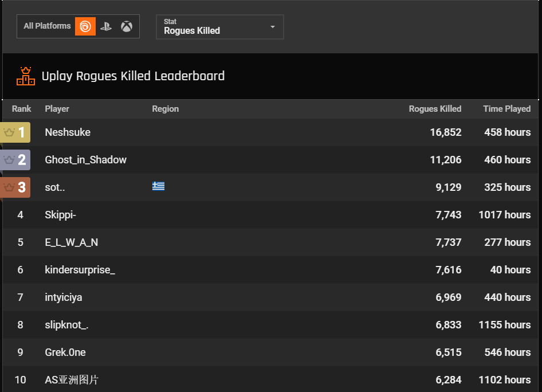
Task: Click the gold crown rank 1 badge
Action: (x=15, y=132)
